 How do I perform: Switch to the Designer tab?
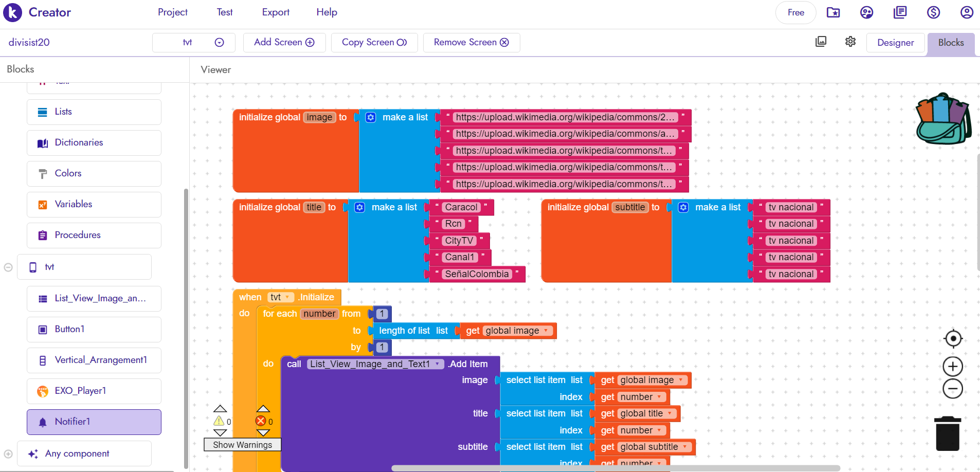click(x=895, y=43)
